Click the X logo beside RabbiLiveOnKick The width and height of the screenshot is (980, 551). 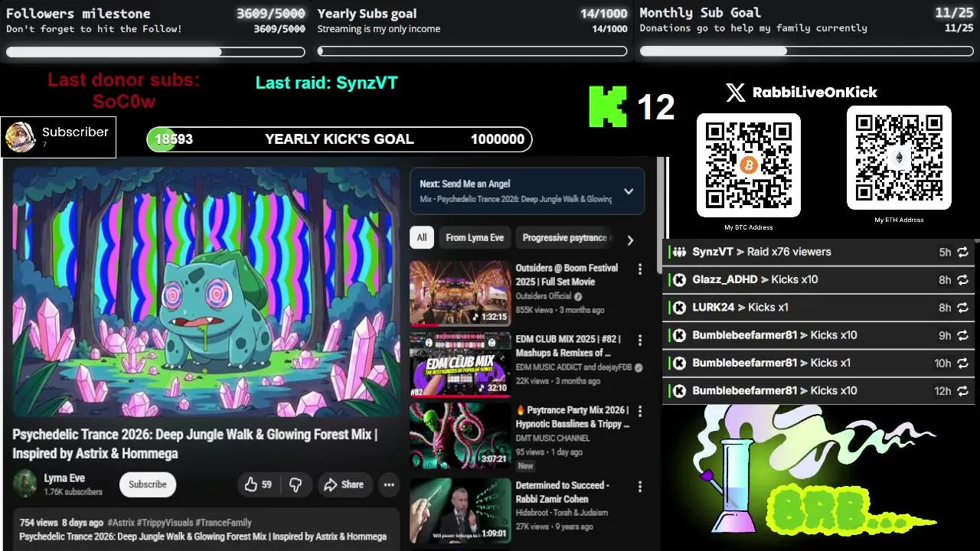735,93
